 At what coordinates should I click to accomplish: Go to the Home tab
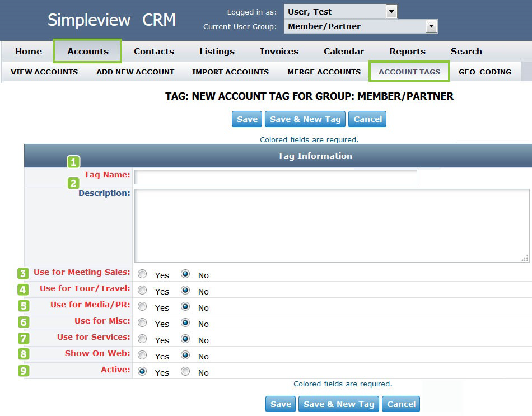pos(29,52)
